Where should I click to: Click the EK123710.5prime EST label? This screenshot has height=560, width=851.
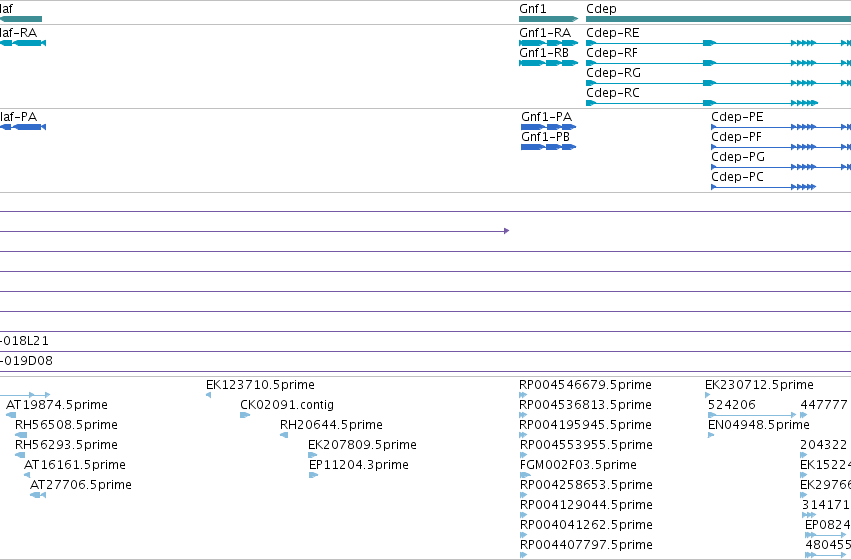(x=260, y=385)
